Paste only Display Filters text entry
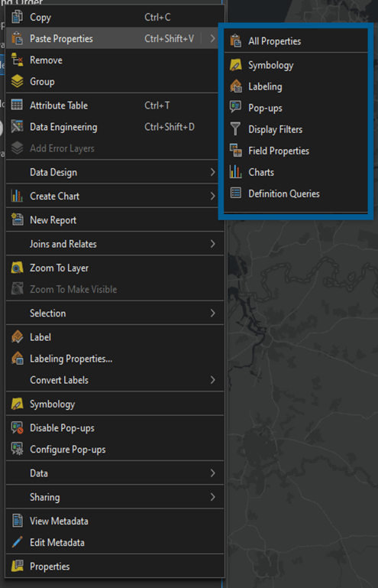This screenshot has height=588, width=378. pyautogui.click(x=276, y=129)
